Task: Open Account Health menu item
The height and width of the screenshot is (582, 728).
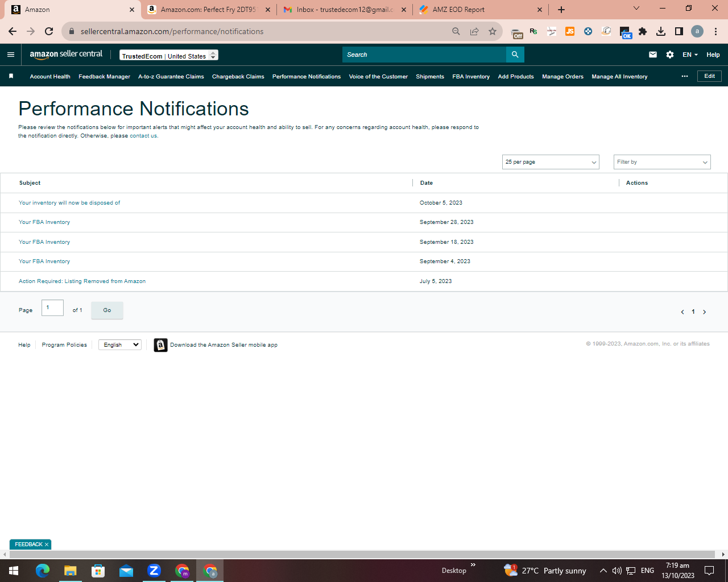Action: pos(50,76)
